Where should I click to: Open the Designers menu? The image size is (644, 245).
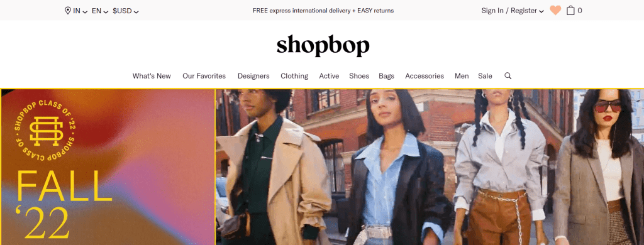(x=253, y=76)
